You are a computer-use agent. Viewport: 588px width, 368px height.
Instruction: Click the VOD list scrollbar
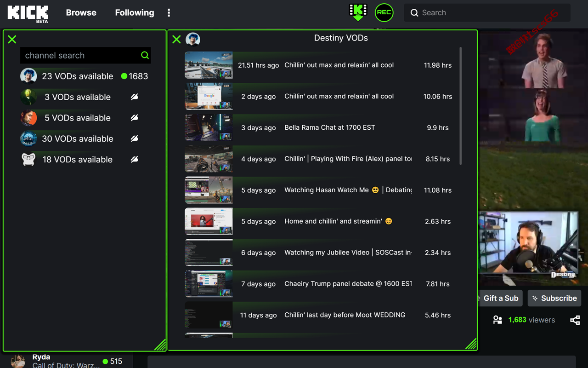click(460, 106)
